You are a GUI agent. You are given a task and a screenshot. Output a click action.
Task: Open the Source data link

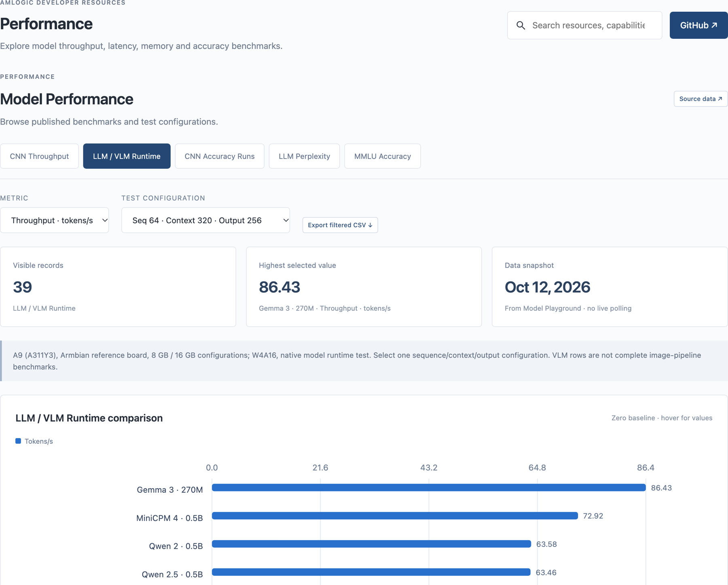[700, 99]
